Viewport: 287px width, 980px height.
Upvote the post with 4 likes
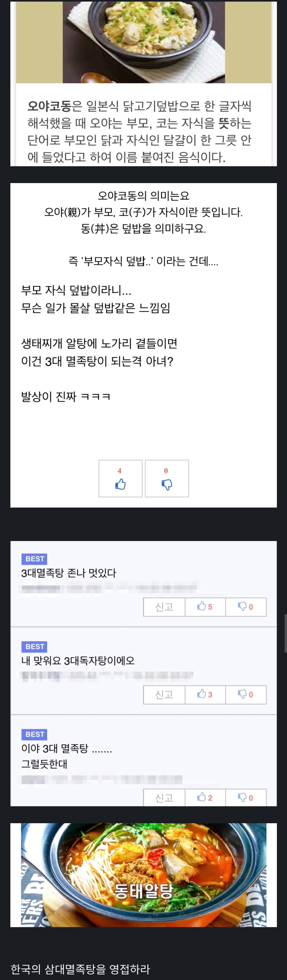(x=120, y=478)
